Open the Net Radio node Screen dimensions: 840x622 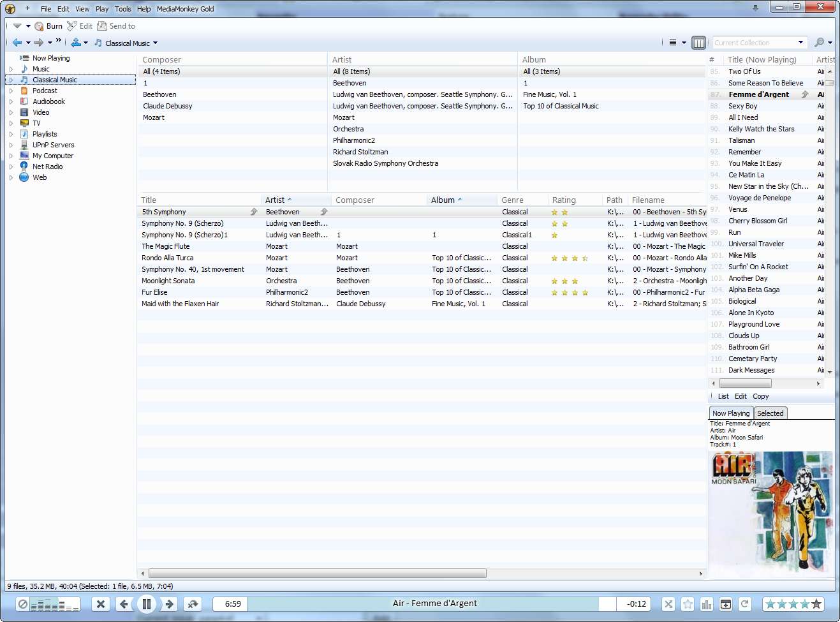(x=47, y=167)
